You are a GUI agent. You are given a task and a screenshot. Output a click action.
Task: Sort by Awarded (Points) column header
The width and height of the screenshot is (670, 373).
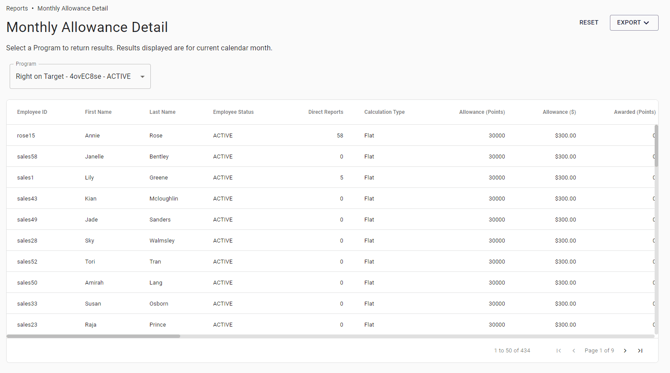(635, 112)
